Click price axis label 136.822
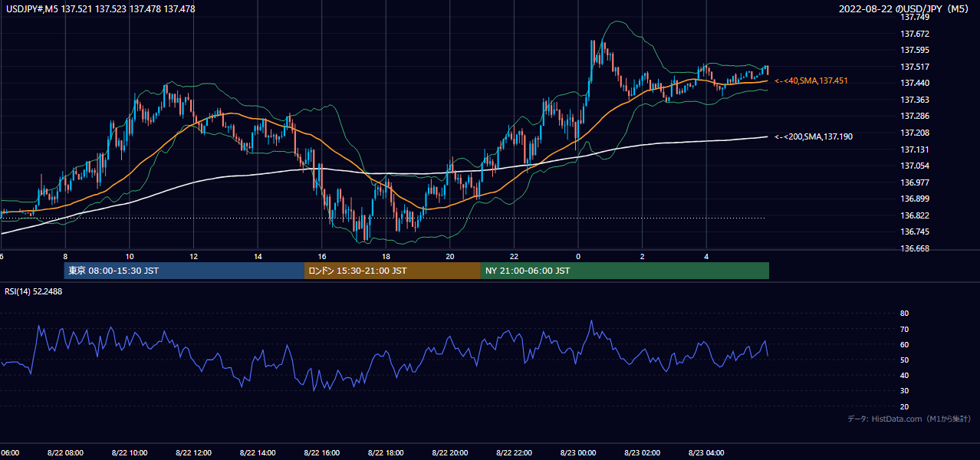 click(914, 215)
